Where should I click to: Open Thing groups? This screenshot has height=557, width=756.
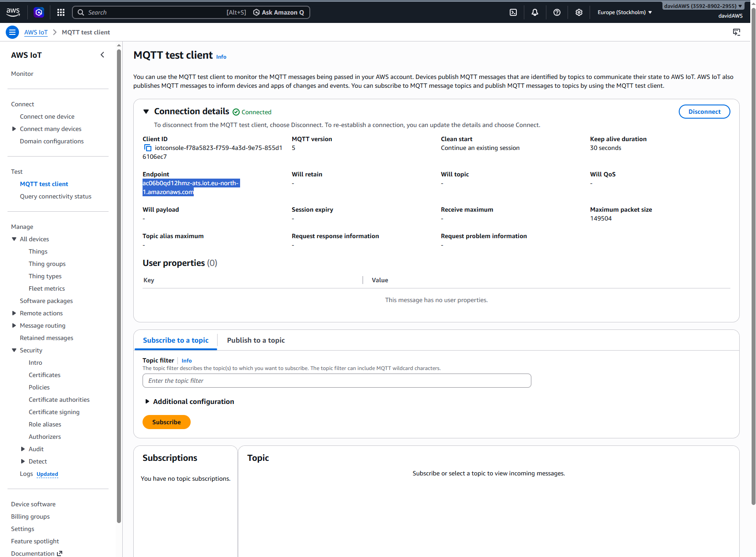(x=47, y=264)
